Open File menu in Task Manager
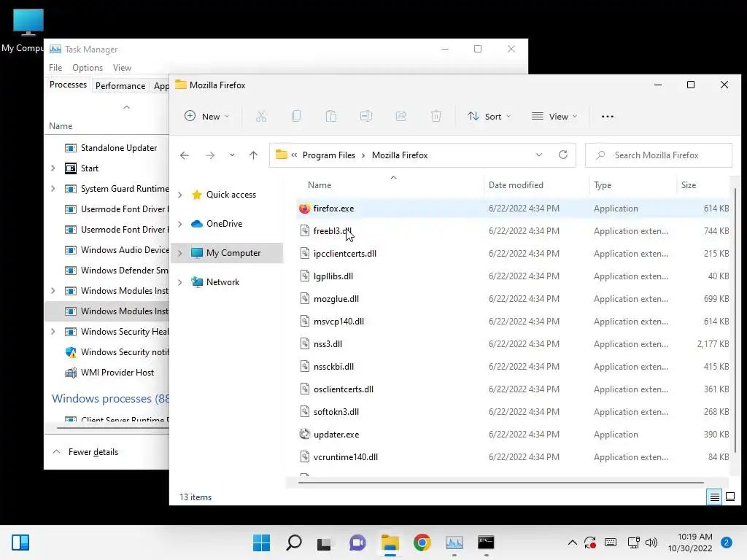The height and width of the screenshot is (560, 747). (x=55, y=68)
